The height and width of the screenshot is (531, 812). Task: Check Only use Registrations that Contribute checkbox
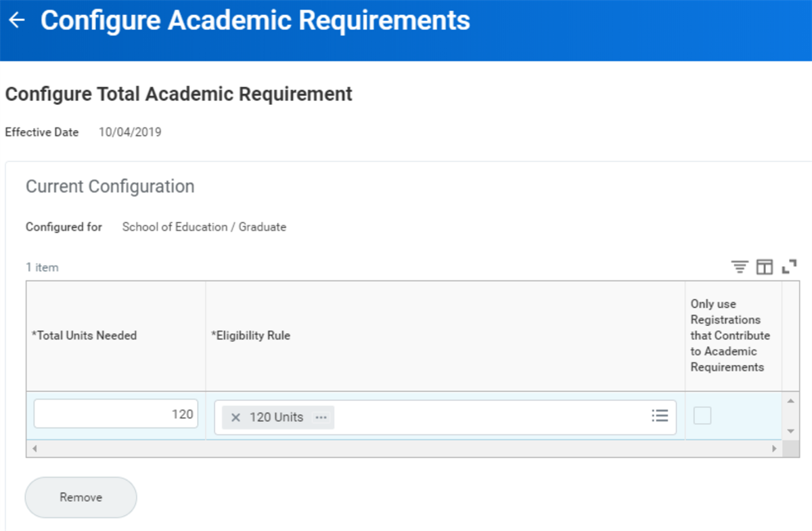point(702,416)
